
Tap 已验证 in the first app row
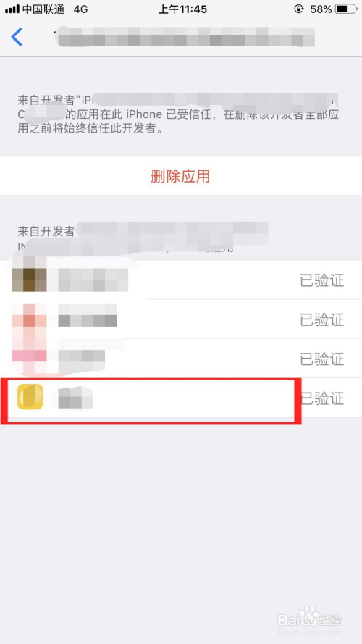(321, 281)
